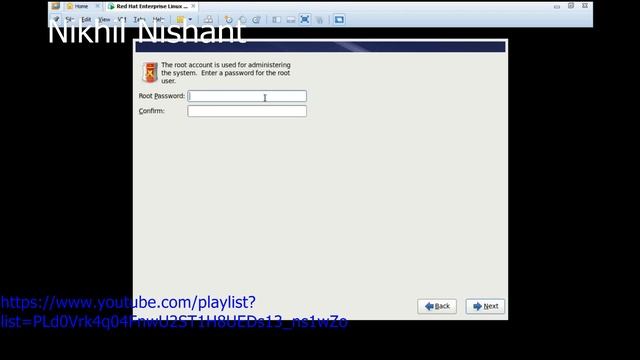Click the root account shield icon

150,72
